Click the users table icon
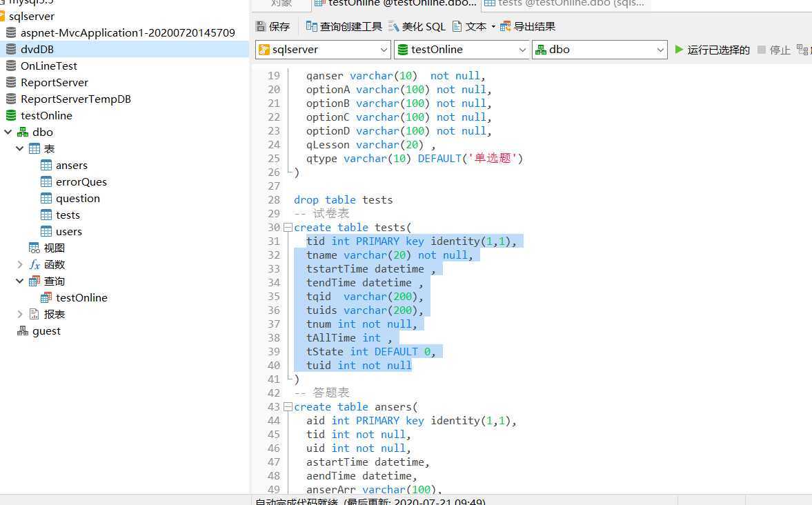 (x=46, y=232)
